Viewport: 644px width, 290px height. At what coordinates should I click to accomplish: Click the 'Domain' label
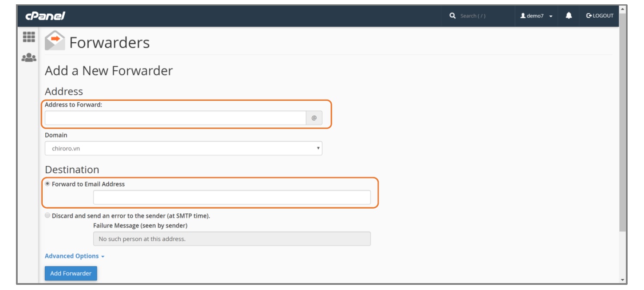pyautogui.click(x=56, y=135)
